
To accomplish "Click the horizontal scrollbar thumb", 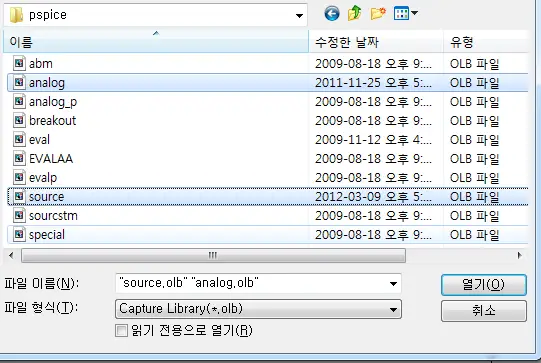I will coord(213,256).
